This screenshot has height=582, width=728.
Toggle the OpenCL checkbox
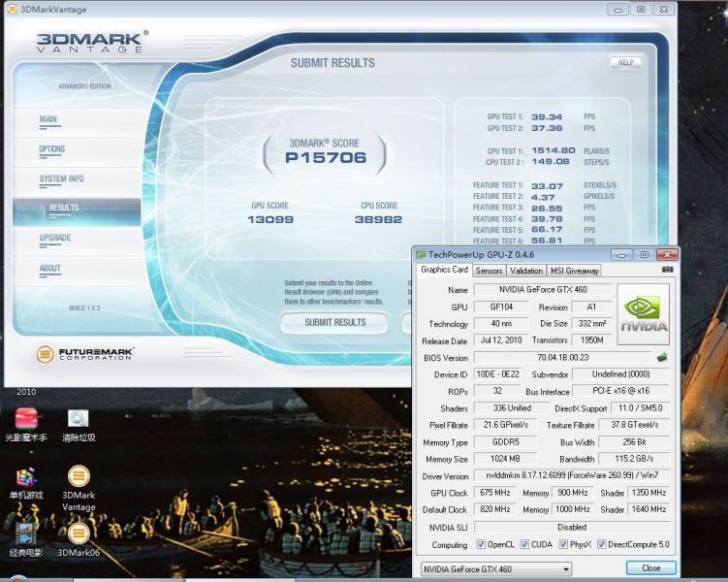point(479,545)
